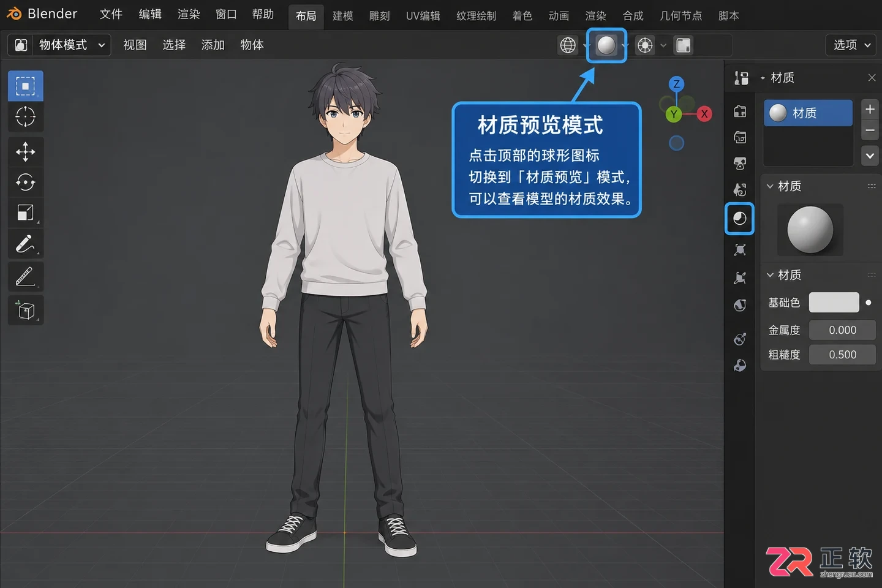Image resolution: width=882 pixels, height=588 pixels.
Task: Toggle the square overlay icon in header
Action: [684, 45]
